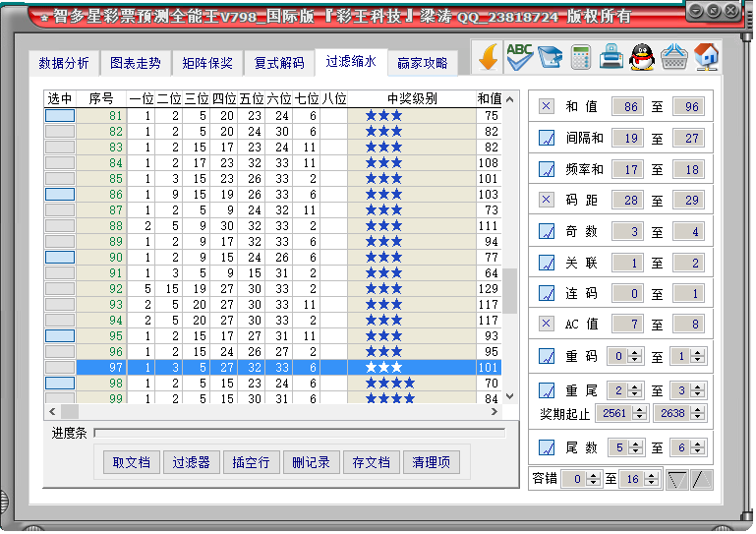This screenshot has height=534, width=756.
Task: Toggle the 连码 filter checkbox
Action: [547, 293]
